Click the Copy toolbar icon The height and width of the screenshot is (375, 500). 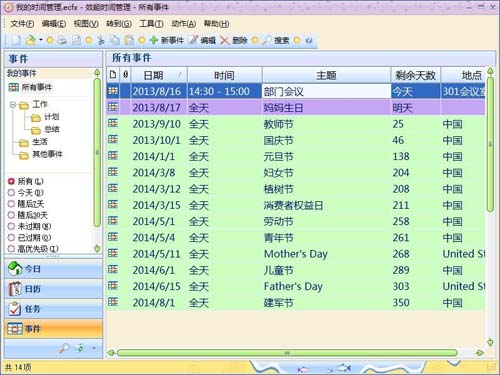pos(115,40)
